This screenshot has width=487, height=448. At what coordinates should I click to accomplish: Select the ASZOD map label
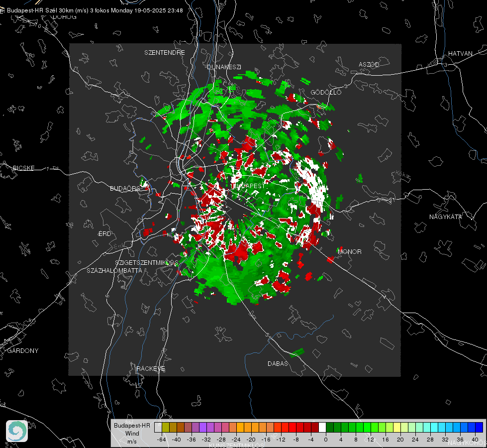tap(369, 64)
